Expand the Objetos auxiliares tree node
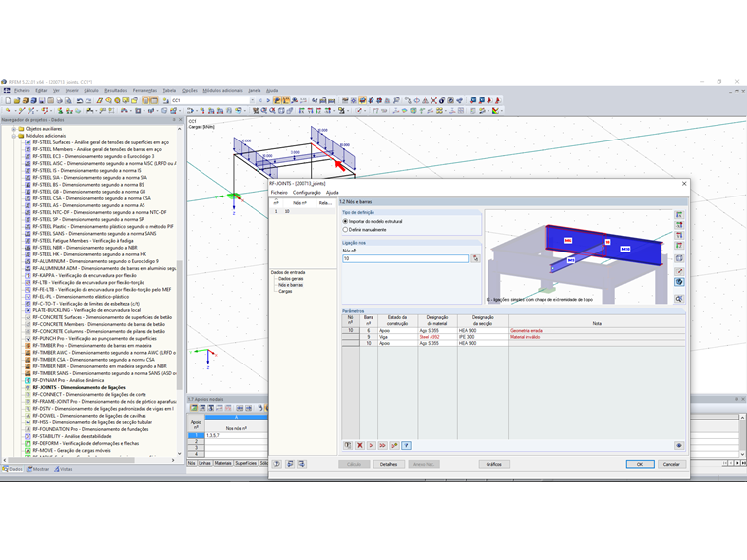Screen dimensions: 747x560 point(14,129)
